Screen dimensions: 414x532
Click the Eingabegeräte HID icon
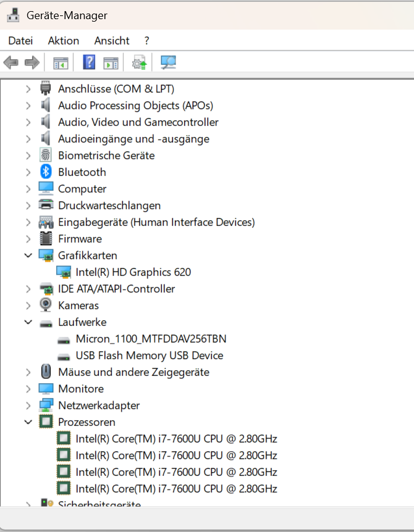coord(46,222)
